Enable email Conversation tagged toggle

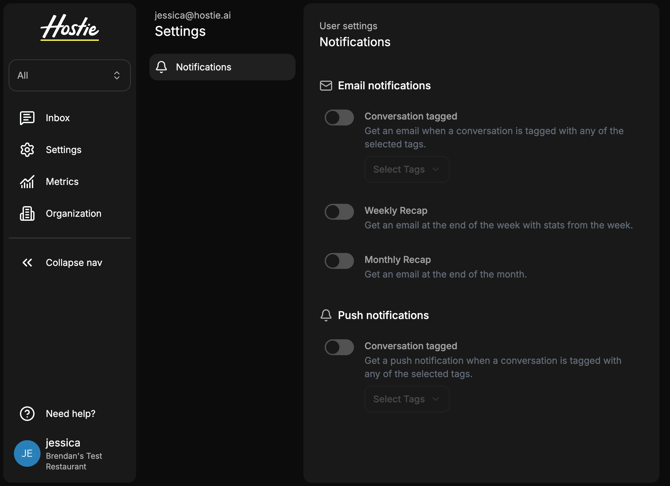[x=339, y=118]
